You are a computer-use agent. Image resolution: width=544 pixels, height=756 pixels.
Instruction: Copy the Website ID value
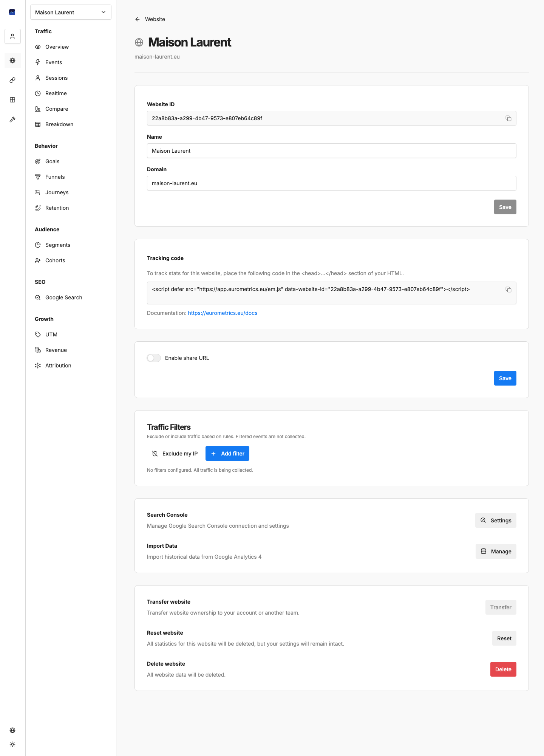pos(508,118)
